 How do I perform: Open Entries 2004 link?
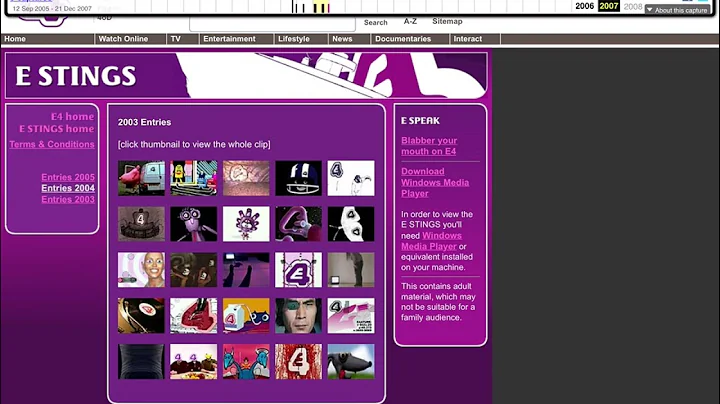[x=68, y=188]
